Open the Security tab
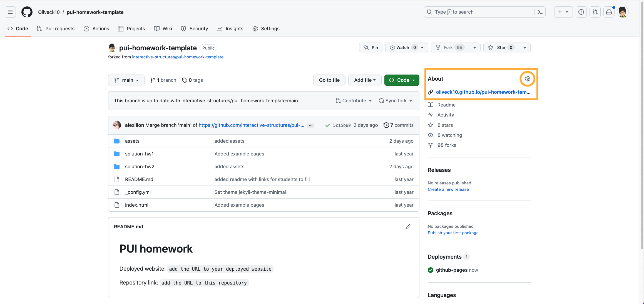 [194, 29]
